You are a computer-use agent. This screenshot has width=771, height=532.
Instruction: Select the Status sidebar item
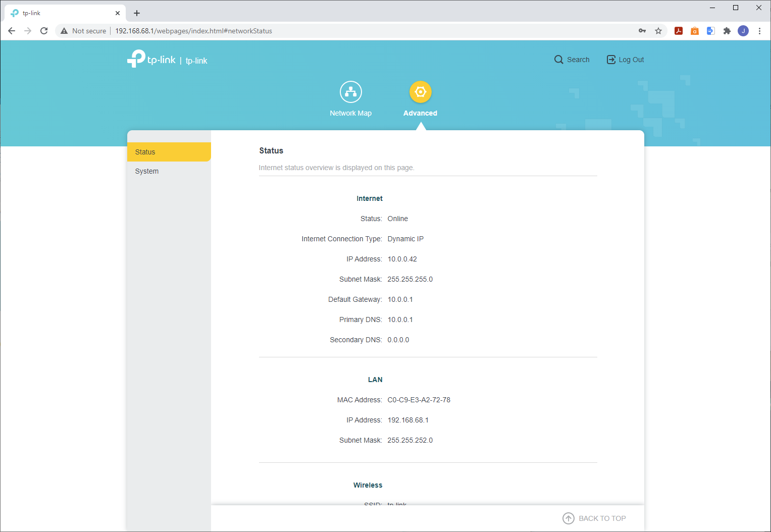coord(169,152)
